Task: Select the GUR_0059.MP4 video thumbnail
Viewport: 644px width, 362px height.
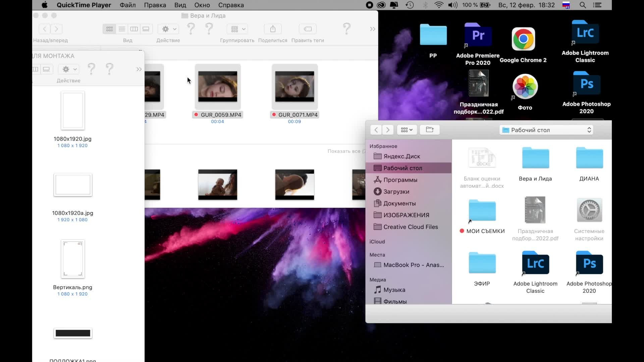Action: coord(217,86)
